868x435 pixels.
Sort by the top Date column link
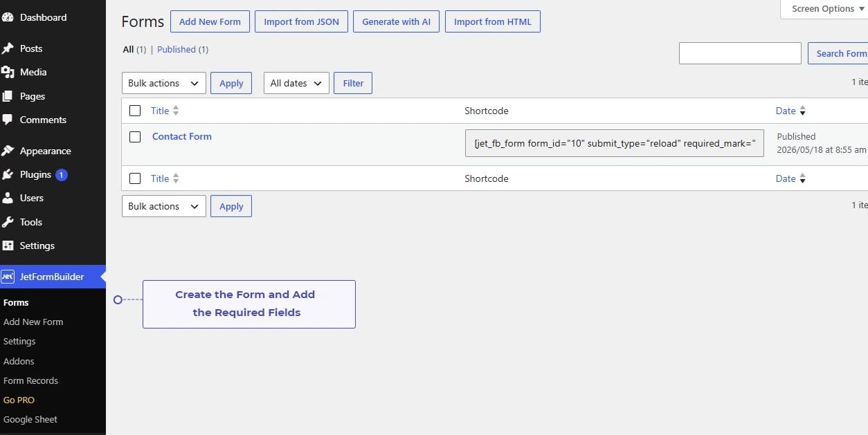point(786,111)
